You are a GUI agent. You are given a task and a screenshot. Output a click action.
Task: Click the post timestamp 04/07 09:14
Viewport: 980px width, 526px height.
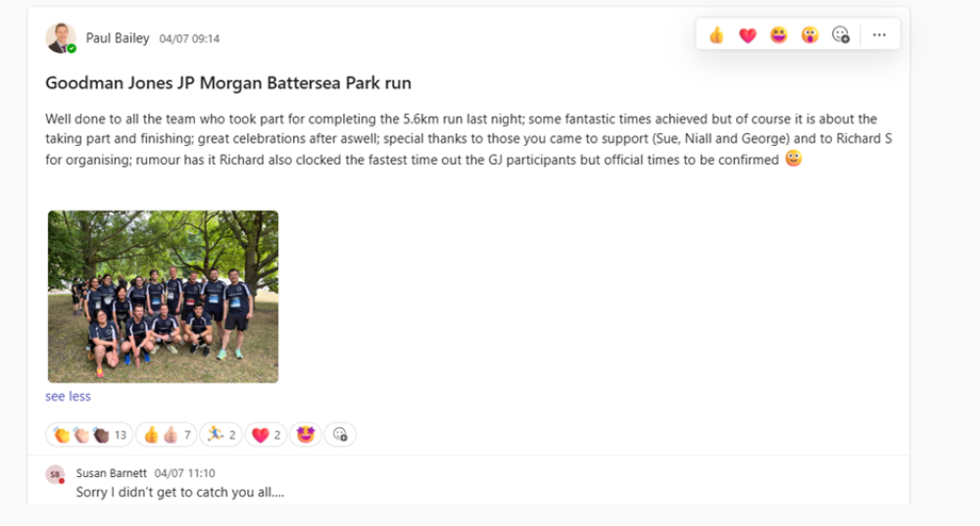pyautogui.click(x=189, y=39)
